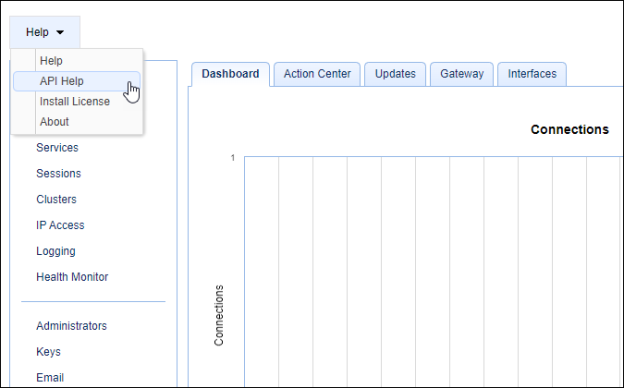Open the Help dropdown menu button
Viewport: 624px width, 388px height.
45,32
